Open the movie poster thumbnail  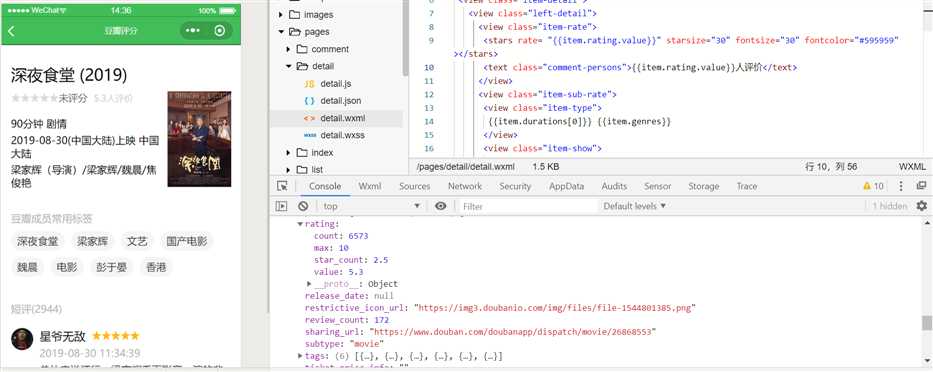tap(199, 139)
